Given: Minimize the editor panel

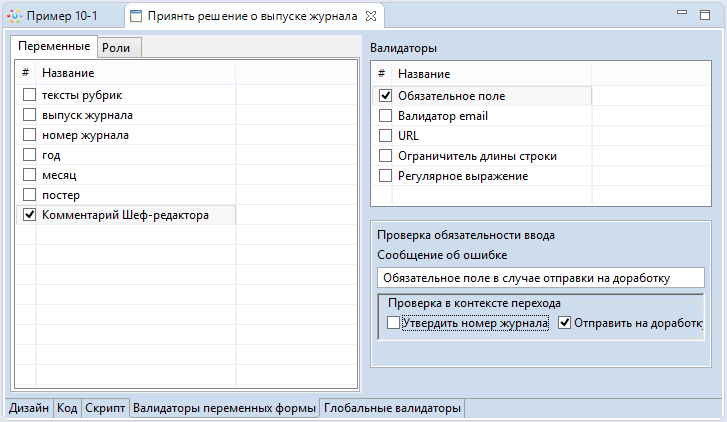Looking at the screenshot, I should pos(682,14).
